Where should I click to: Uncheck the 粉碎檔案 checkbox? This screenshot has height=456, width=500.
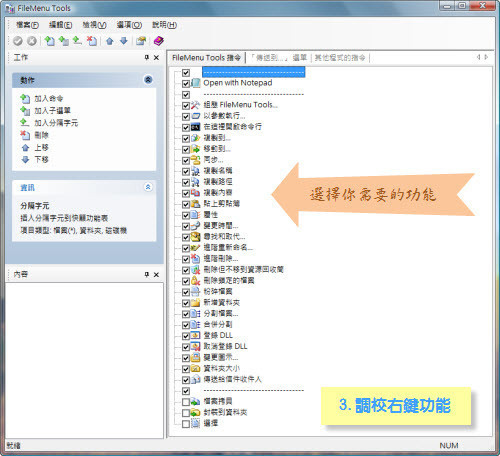coord(186,293)
